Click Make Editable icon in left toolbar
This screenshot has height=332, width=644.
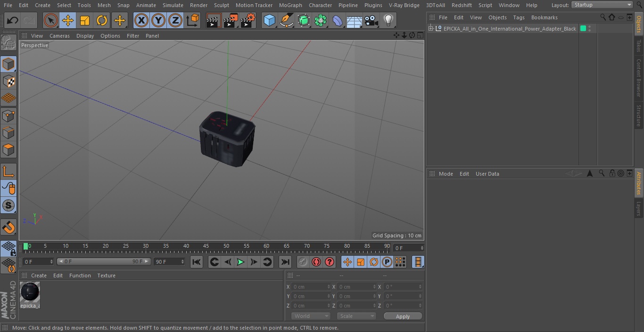pos(8,43)
